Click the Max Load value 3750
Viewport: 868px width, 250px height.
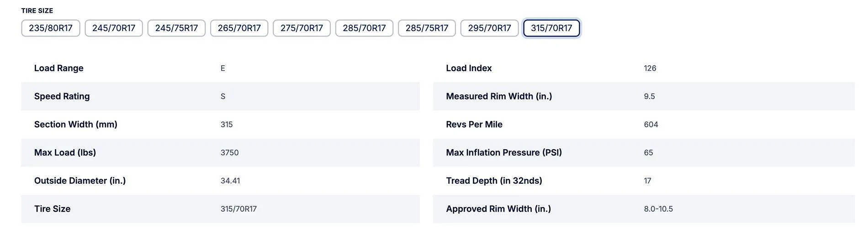[229, 153]
